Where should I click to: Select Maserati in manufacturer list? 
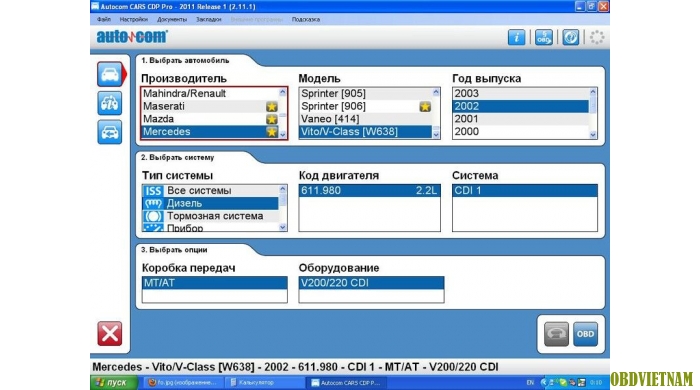coord(210,106)
